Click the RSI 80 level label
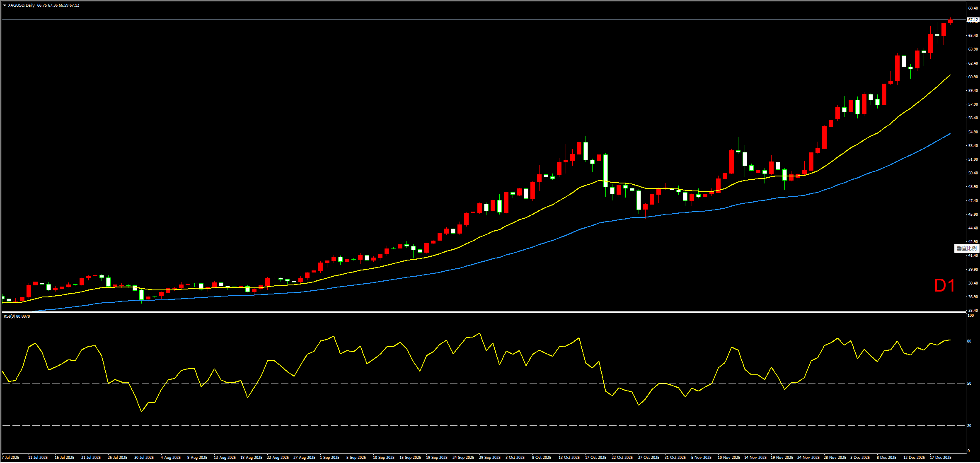The image size is (980, 463). pyautogui.click(x=969, y=341)
